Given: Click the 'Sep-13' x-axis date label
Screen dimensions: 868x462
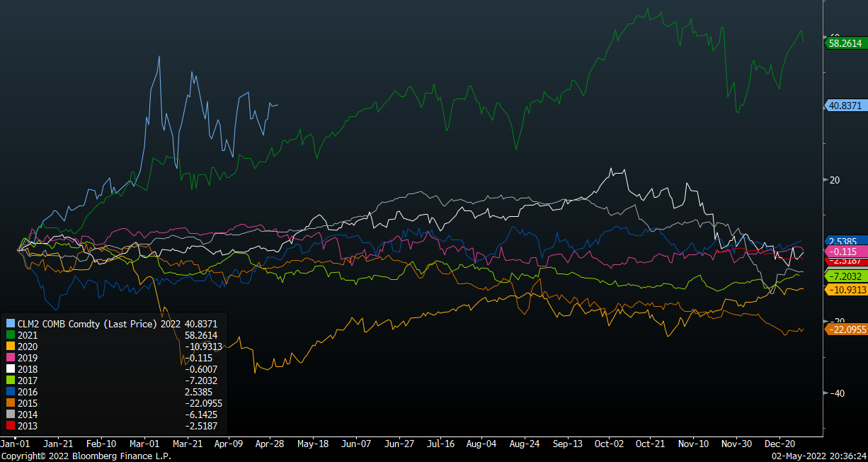Looking at the screenshot, I should [x=567, y=444].
